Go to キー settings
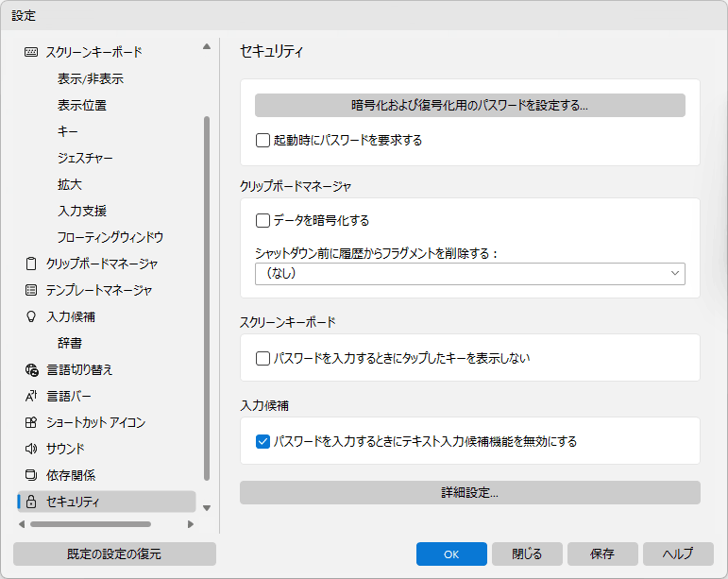Image resolution: width=728 pixels, height=579 pixels. click(x=68, y=132)
